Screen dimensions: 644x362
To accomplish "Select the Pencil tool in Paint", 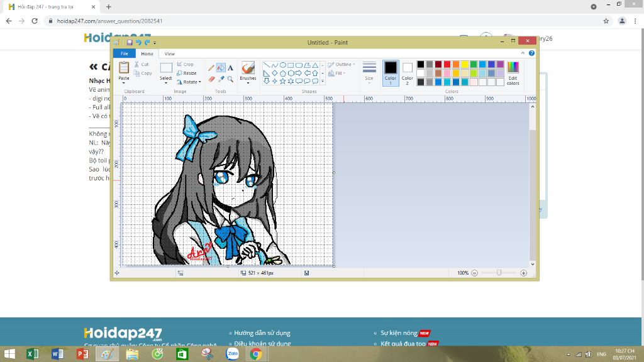I will (211, 68).
